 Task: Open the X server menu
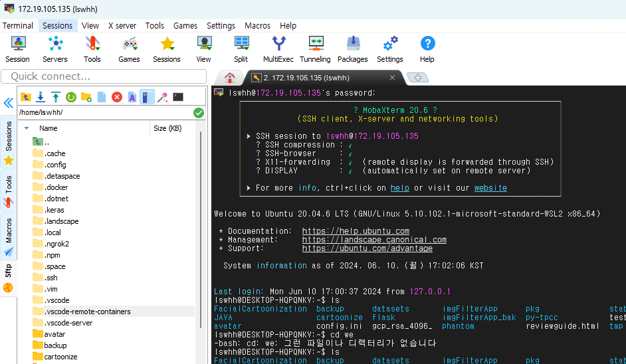[x=122, y=25]
